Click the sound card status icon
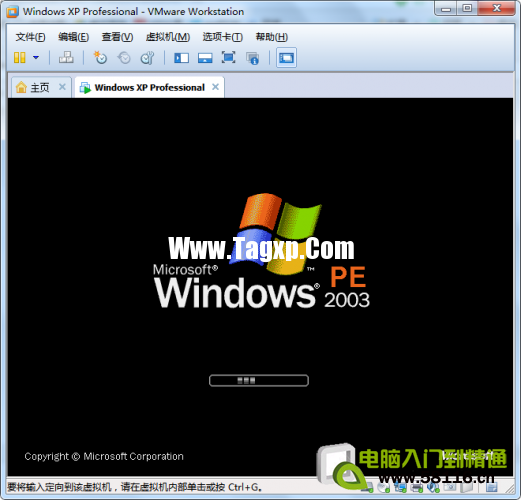521x500 pixels. (433, 488)
